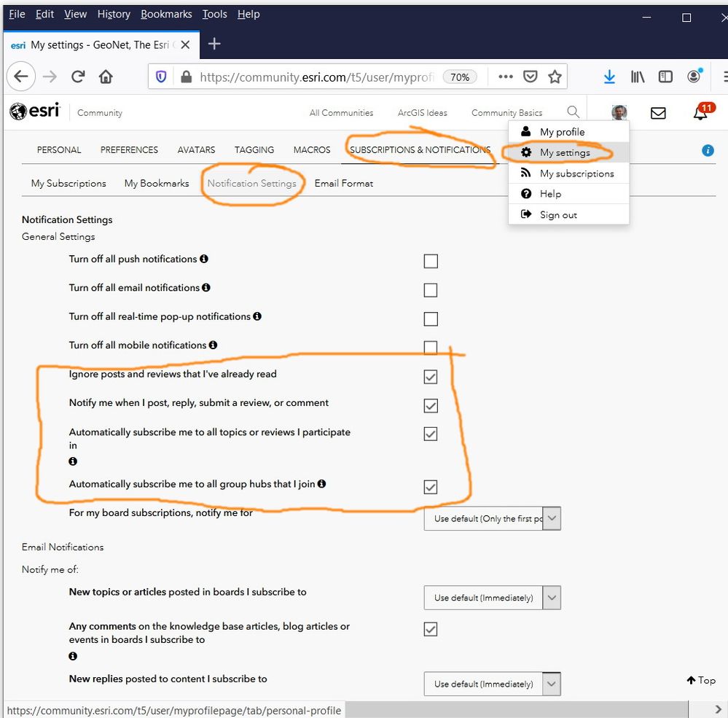The height and width of the screenshot is (718, 728).
Task: Check Turn off all mobile notifications
Action: (x=431, y=348)
